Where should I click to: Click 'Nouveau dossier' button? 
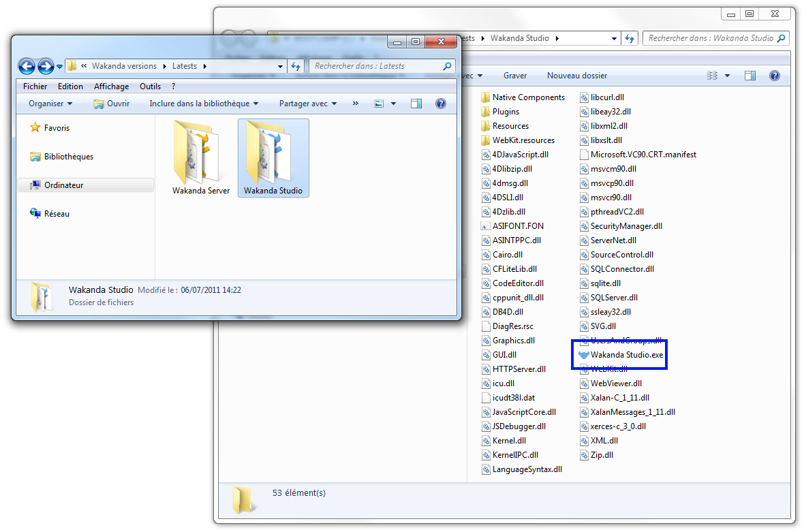(x=577, y=76)
